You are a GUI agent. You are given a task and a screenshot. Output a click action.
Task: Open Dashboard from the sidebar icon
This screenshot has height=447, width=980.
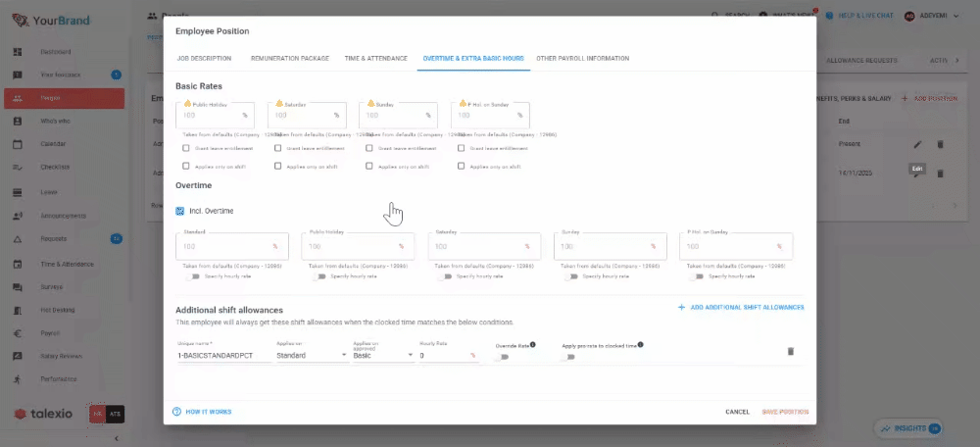point(18,52)
